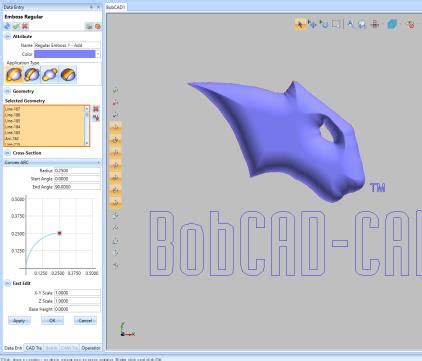Click the green checkmark icon in Data Entry
The width and height of the screenshot is (422, 361).
tap(16, 26)
